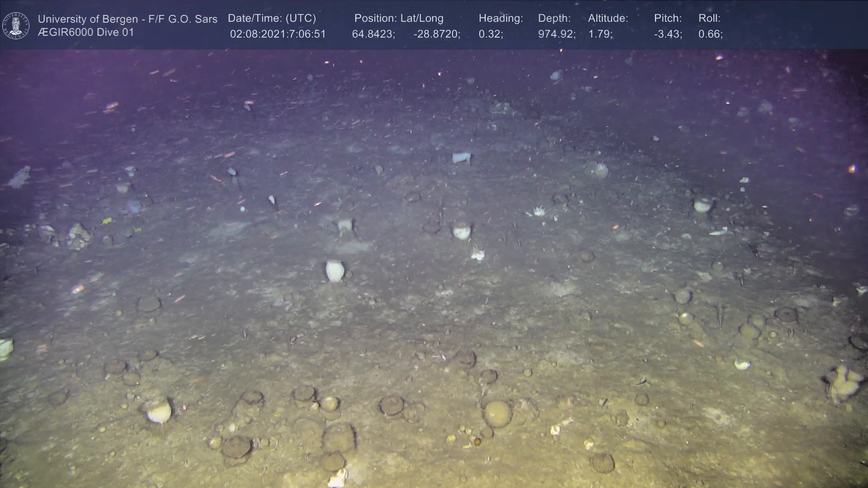Select the depth value 974.92
Viewport: 868px width, 488px height.
click(556, 34)
